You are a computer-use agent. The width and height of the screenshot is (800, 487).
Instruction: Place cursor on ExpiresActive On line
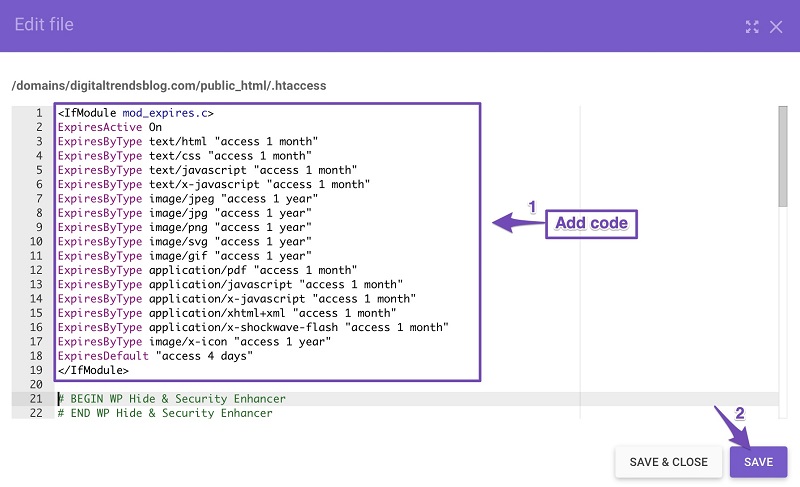(110, 127)
